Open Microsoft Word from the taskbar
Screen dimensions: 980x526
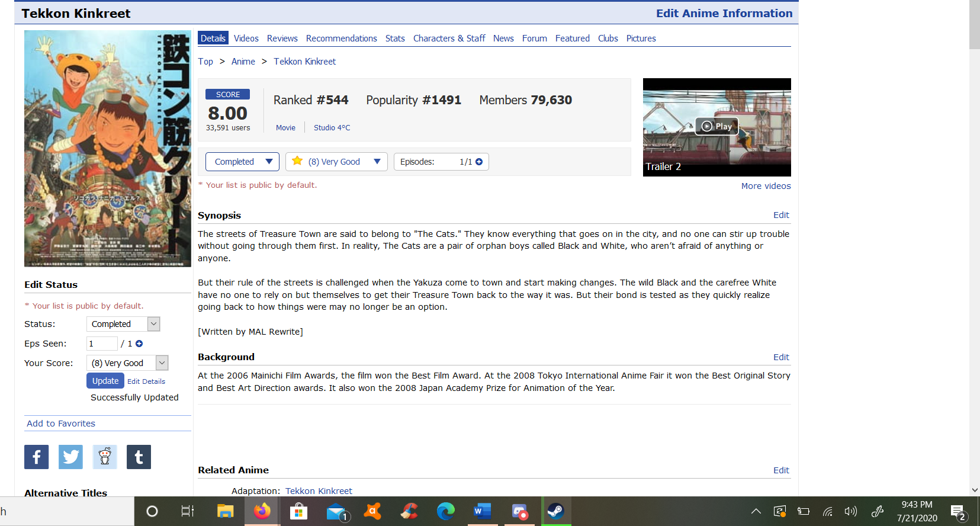(483, 511)
